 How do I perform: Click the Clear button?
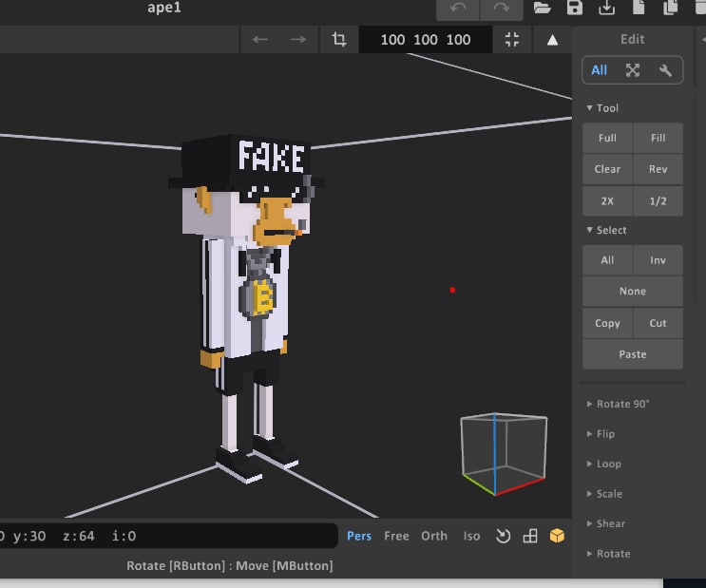coord(607,169)
